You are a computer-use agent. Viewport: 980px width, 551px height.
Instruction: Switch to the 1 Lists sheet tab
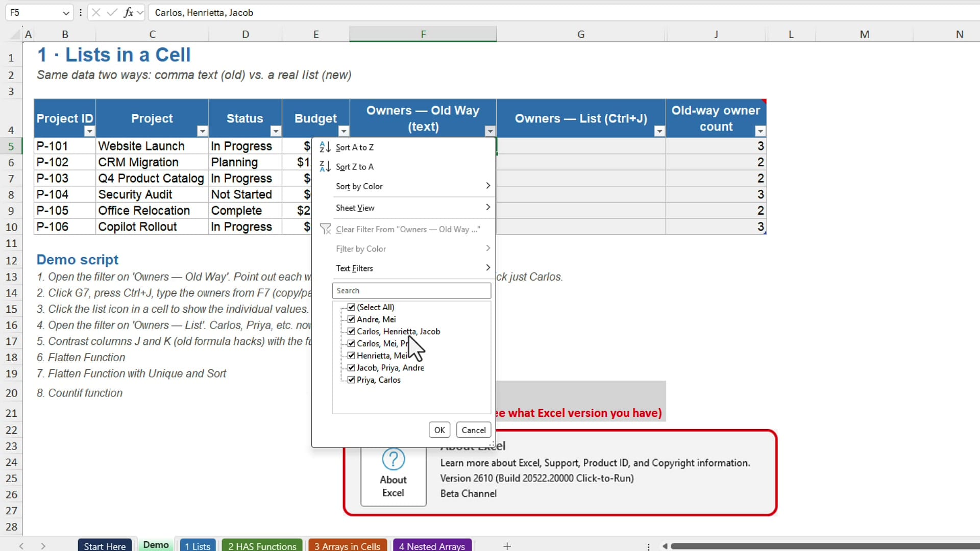click(x=198, y=546)
